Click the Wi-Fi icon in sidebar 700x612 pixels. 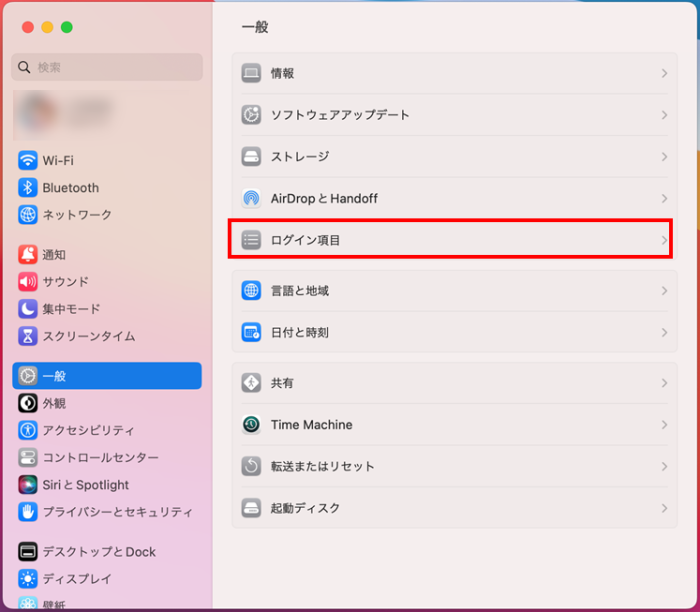click(x=27, y=160)
